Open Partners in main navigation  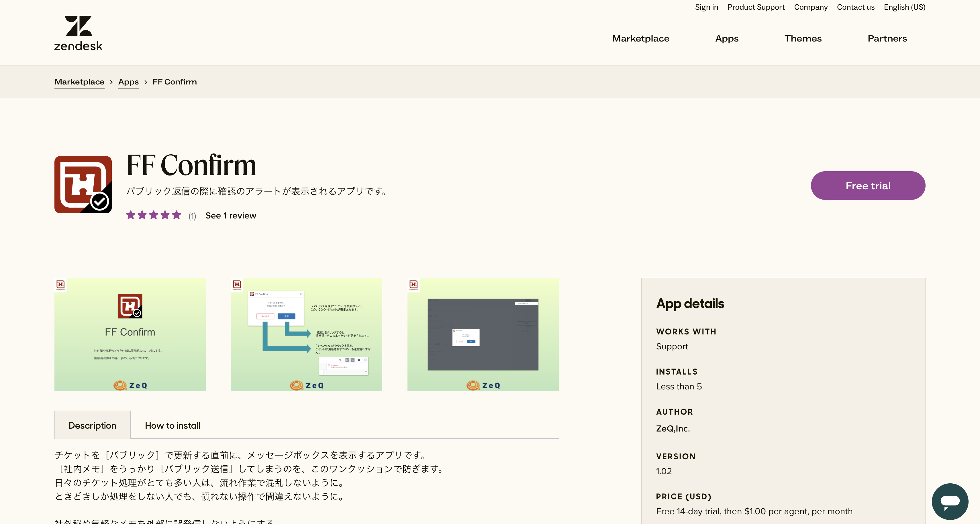click(887, 38)
